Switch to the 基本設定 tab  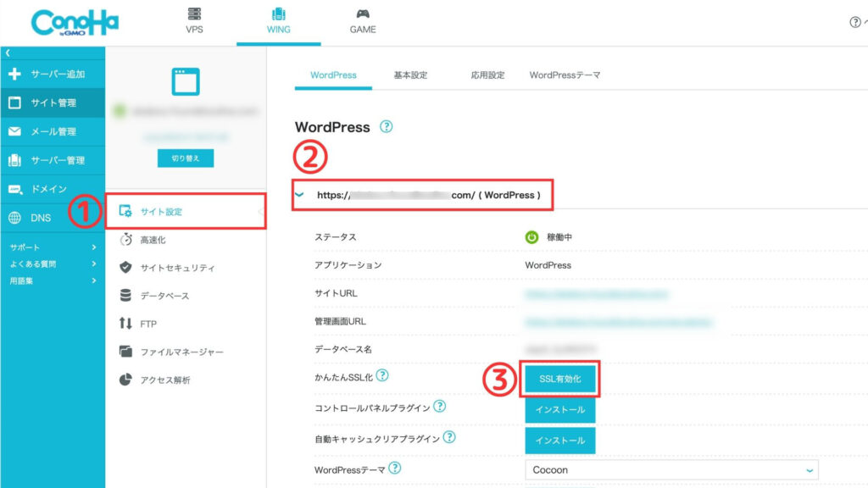410,75
